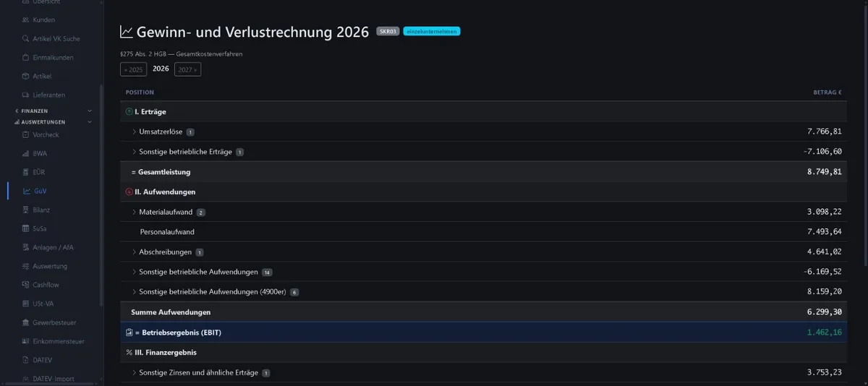Click the Gesamtleistung amount 8.749,81
Screen dimensions: 868x386
pyautogui.click(x=825, y=172)
